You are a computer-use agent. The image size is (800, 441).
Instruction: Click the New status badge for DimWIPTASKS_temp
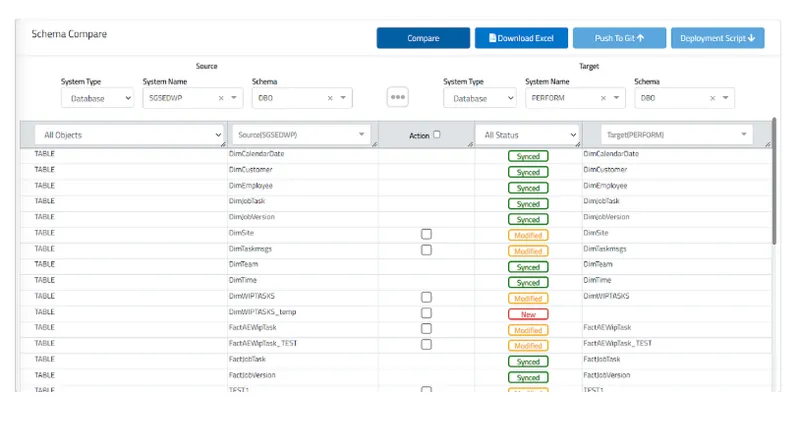(528, 314)
